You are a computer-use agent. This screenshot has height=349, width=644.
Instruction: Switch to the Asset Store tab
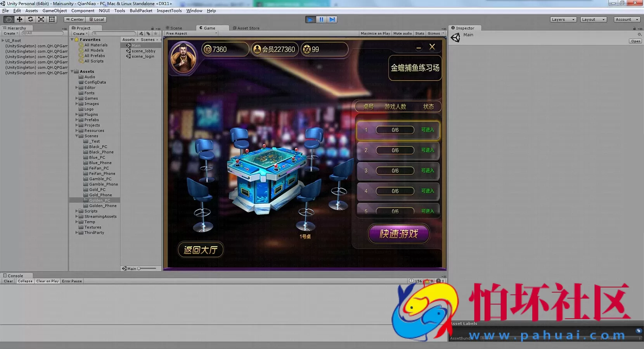click(x=246, y=28)
